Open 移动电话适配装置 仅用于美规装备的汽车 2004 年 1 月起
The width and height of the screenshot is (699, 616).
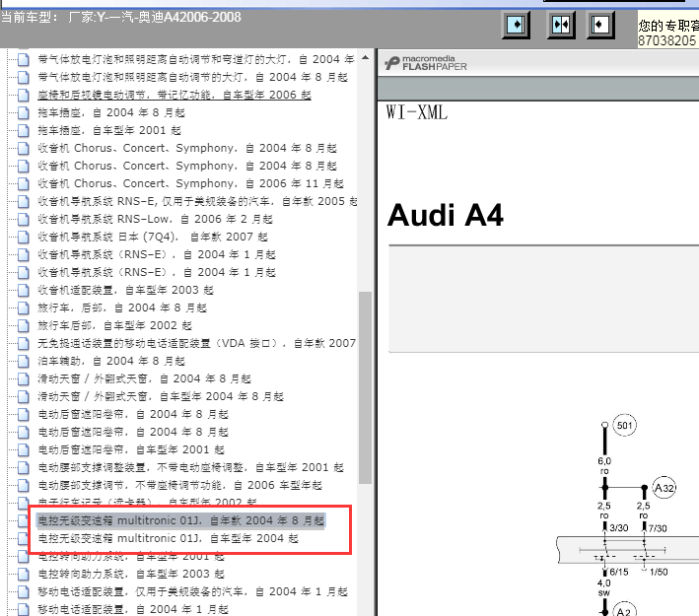pos(192,591)
